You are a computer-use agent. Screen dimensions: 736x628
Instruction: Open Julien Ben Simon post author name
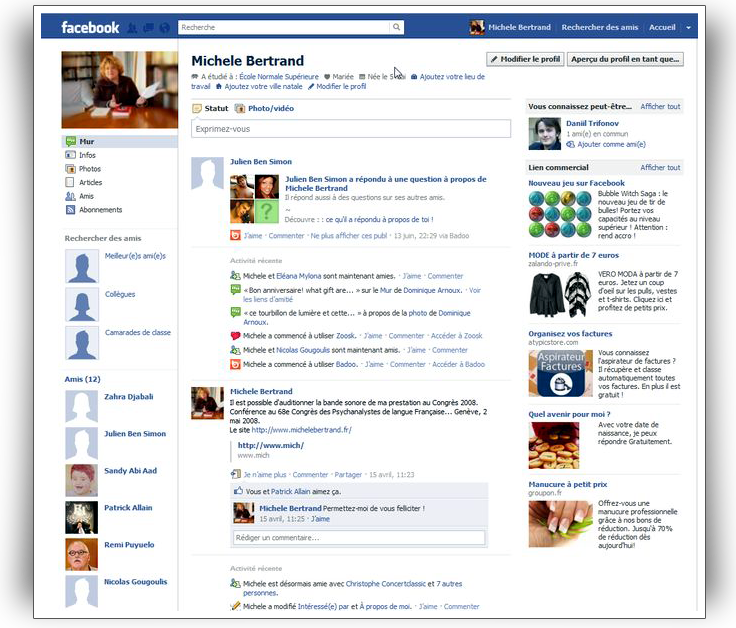click(x=261, y=161)
